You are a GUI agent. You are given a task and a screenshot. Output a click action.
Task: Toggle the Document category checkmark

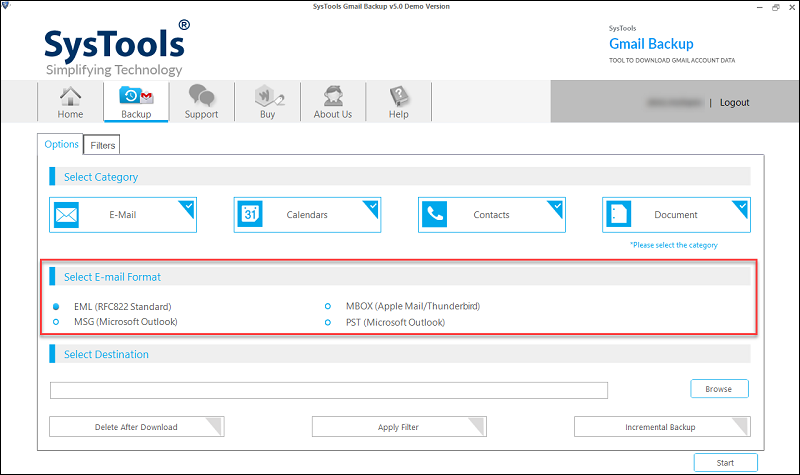click(742, 207)
